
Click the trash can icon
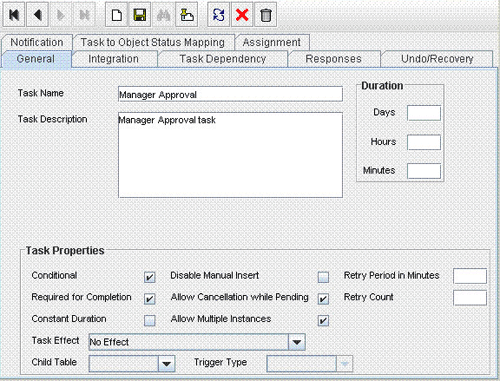266,15
